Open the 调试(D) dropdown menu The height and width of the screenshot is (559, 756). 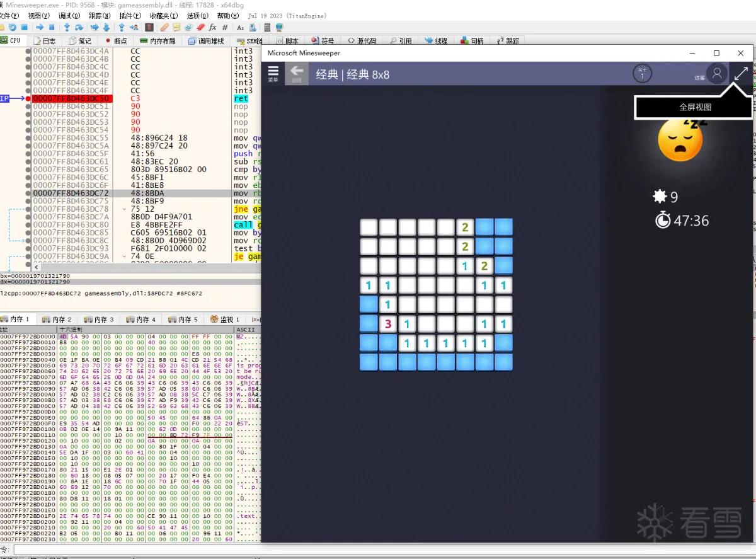(x=69, y=15)
